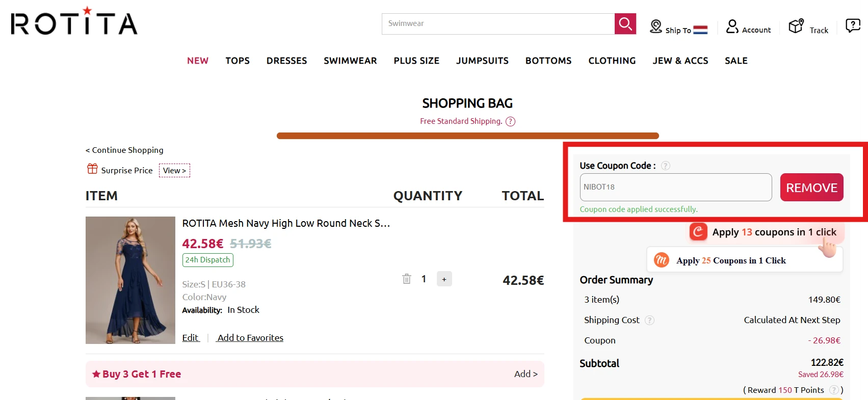Open the TOPS menu
Viewport: 868px width, 400px height.
pyautogui.click(x=238, y=61)
